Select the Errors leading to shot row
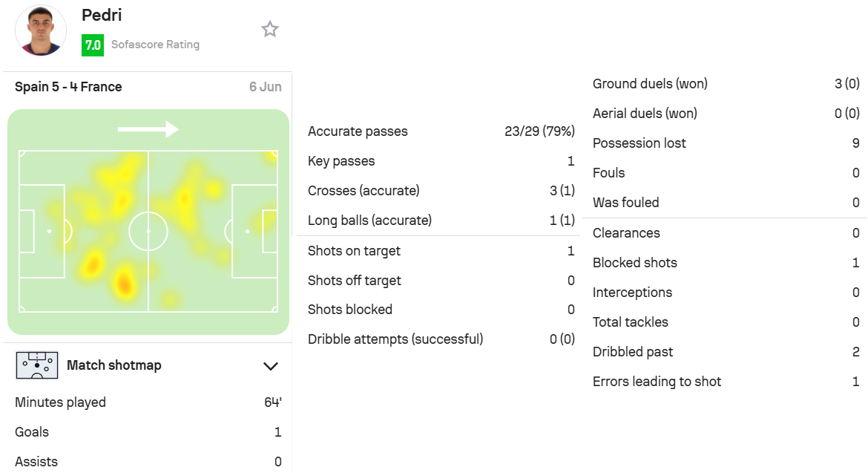This screenshot has height=473, width=868. coord(726,382)
